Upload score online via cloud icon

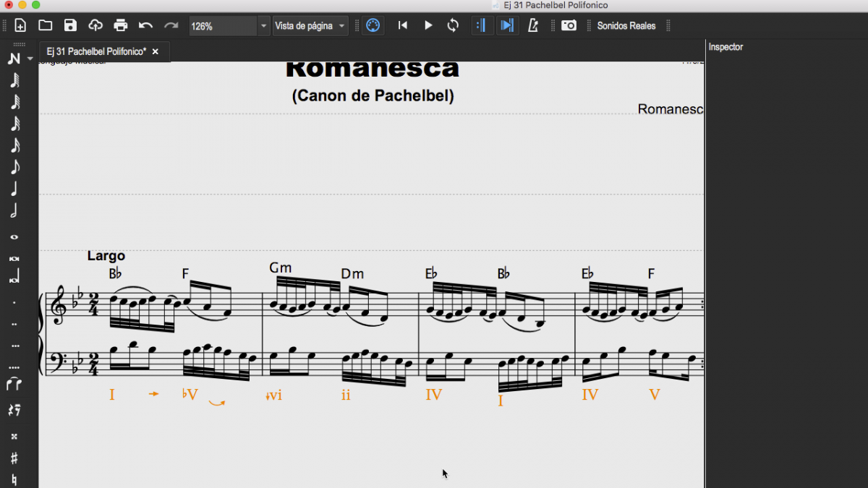pos(95,26)
